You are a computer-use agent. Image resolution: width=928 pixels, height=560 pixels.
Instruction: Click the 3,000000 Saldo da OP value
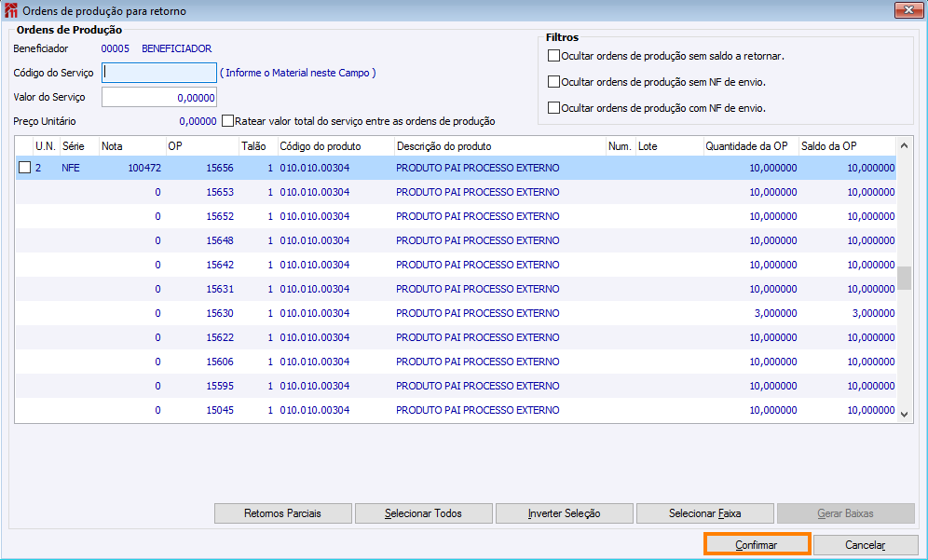[874, 313]
